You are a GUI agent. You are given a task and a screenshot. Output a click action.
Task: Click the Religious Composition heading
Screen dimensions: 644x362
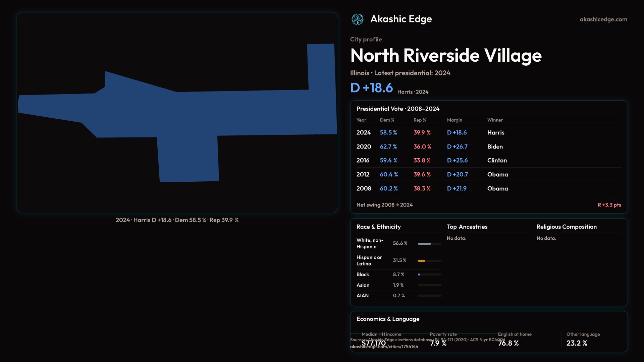coord(567,227)
